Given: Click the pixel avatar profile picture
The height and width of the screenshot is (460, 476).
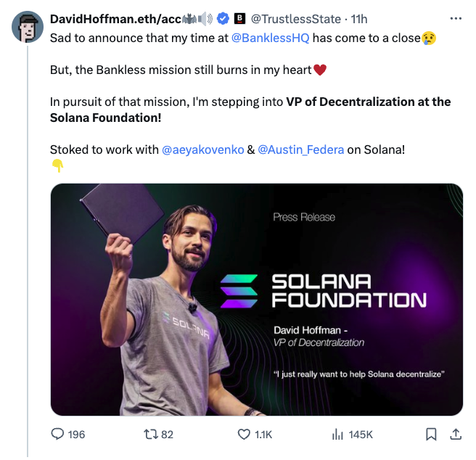Looking at the screenshot, I should (26, 27).
